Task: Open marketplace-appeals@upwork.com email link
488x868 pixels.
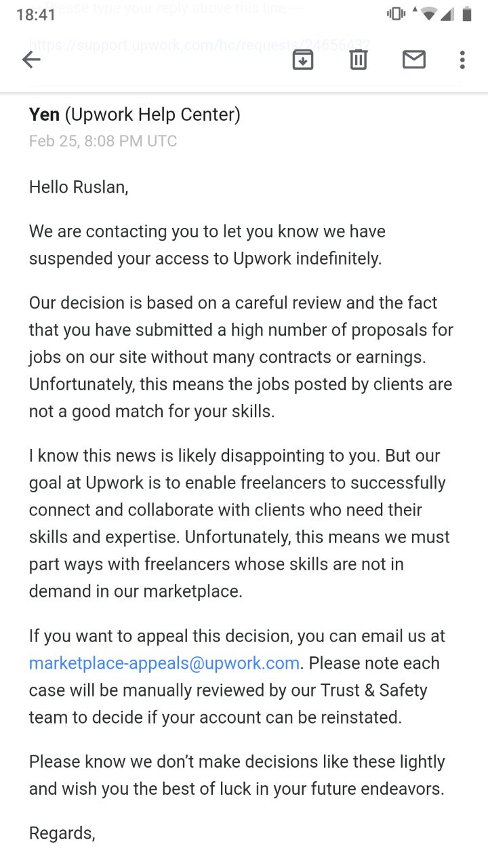Action: pos(164,663)
